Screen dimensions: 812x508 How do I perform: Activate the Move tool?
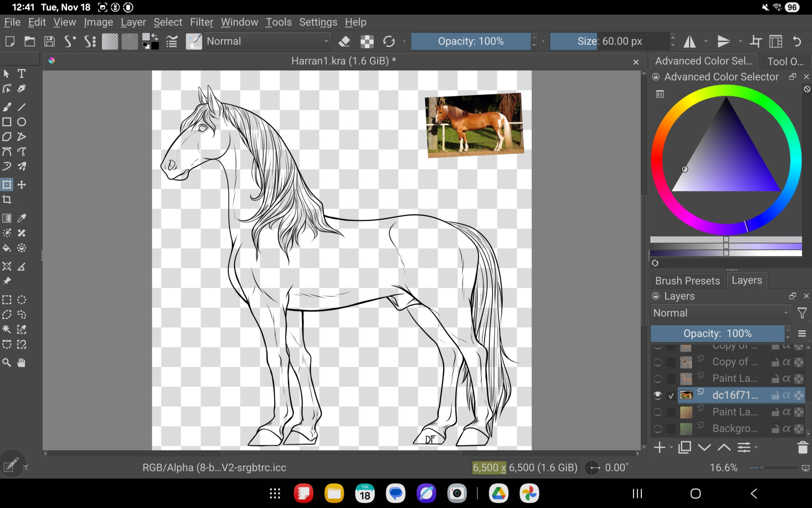click(x=22, y=185)
